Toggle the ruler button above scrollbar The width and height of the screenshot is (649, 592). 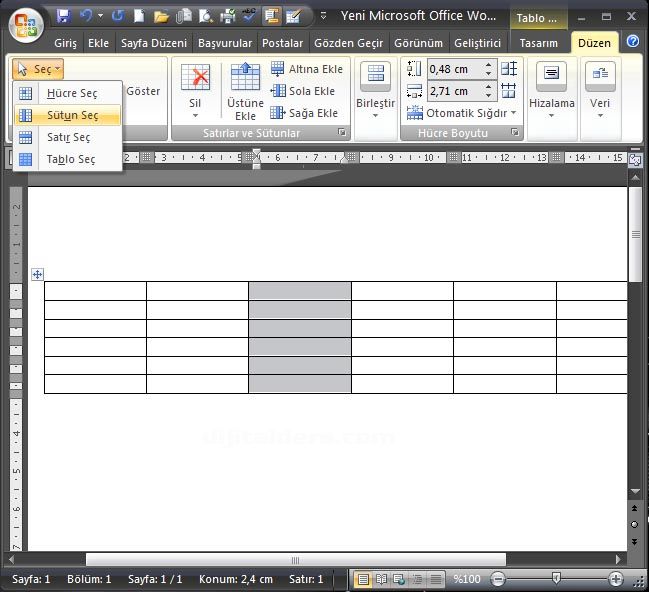pos(635,158)
